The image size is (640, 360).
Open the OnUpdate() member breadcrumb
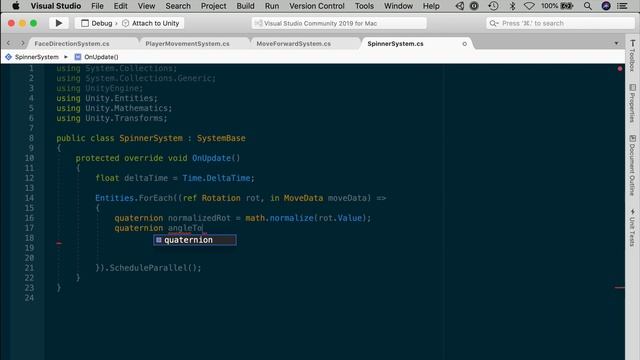coord(97,57)
